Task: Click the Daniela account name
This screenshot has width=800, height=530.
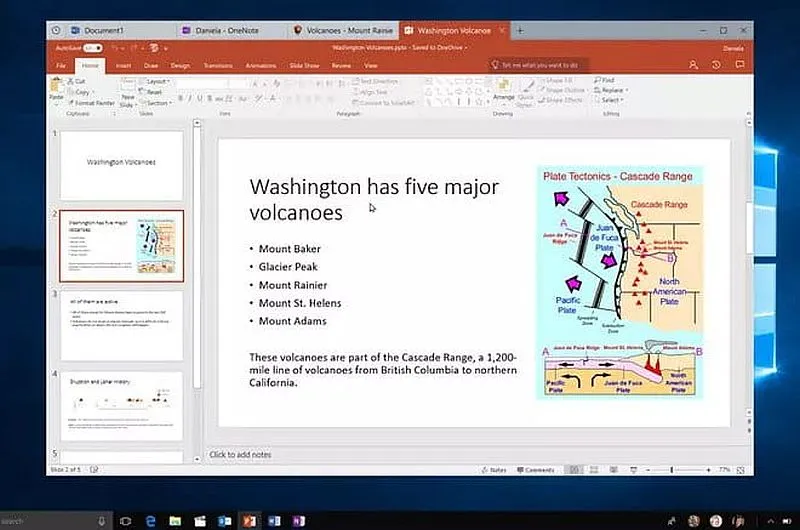Action: (733, 48)
